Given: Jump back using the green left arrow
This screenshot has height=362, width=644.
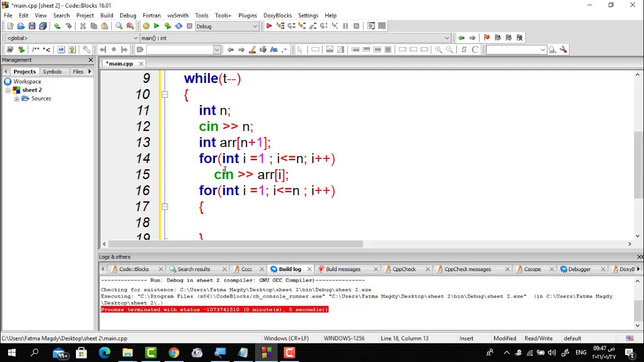Looking at the screenshot, I should click(461, 38).
